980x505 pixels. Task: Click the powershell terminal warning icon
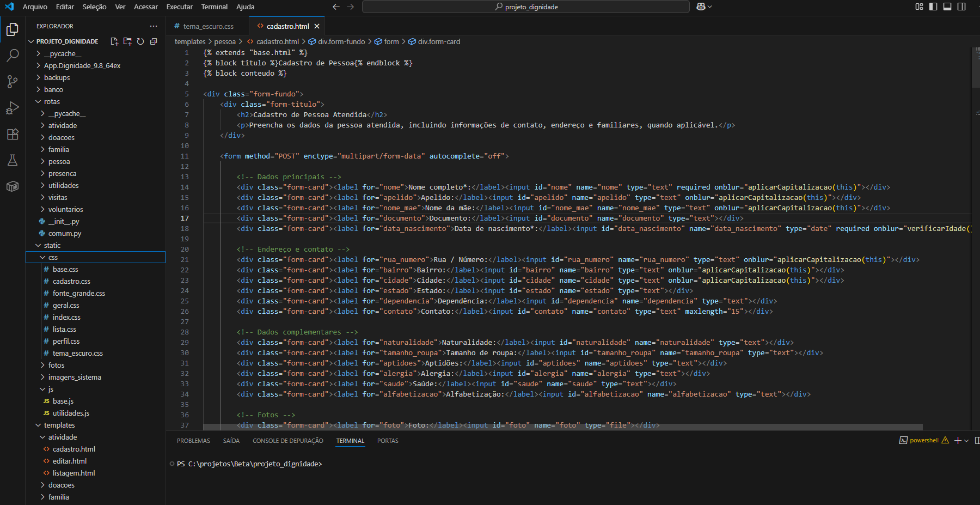[945, 440]
